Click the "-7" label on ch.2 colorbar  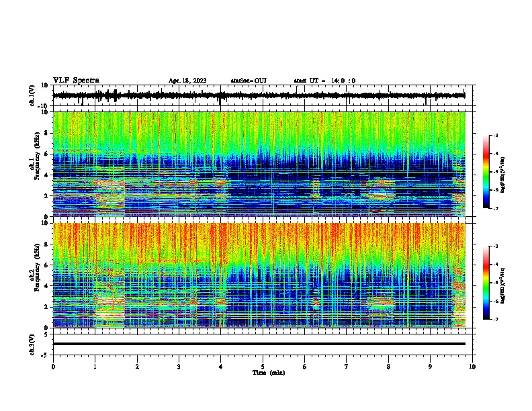(496, 320)
